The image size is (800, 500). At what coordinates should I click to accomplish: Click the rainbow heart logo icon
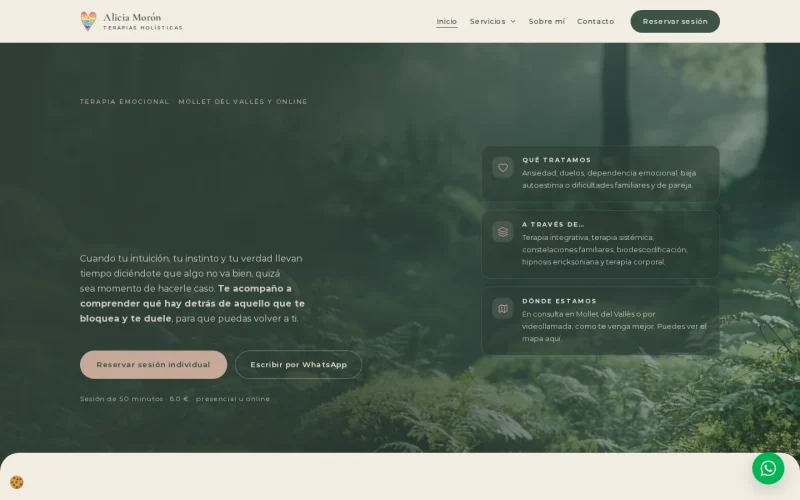tap(88, 21)
